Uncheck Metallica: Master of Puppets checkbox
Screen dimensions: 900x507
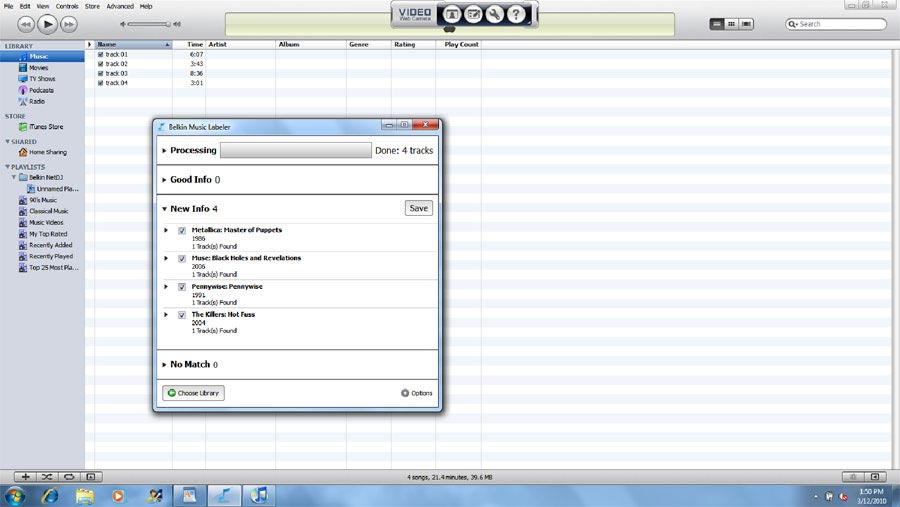click(x=182, y=230)
